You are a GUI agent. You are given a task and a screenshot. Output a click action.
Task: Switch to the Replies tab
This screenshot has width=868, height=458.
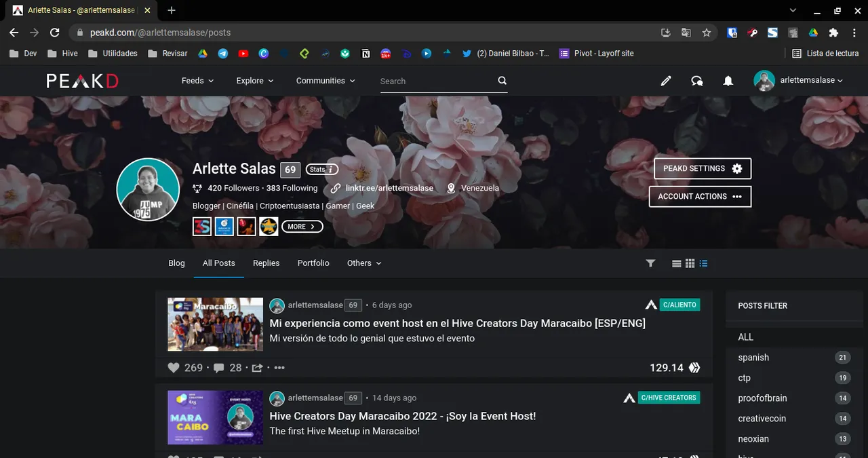266,263
